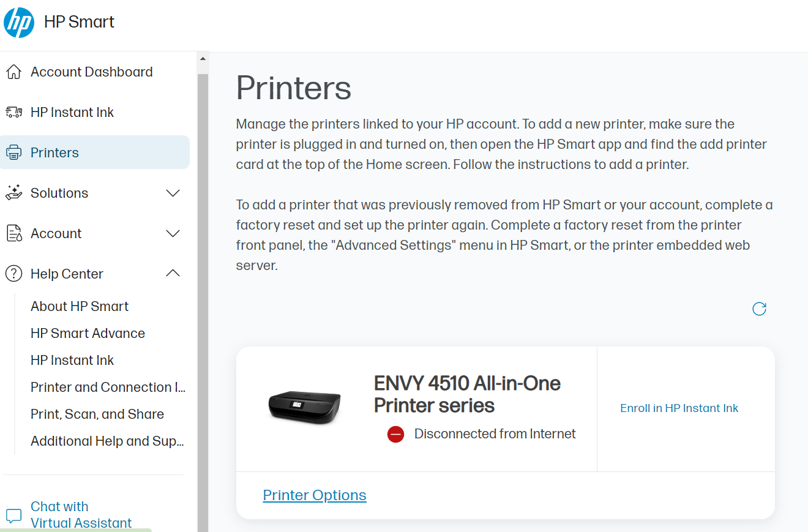The height and width of the screenshot is (532, 808).
Task: Select the Account Dashboard home icon
Action: [x=13, y=72]
